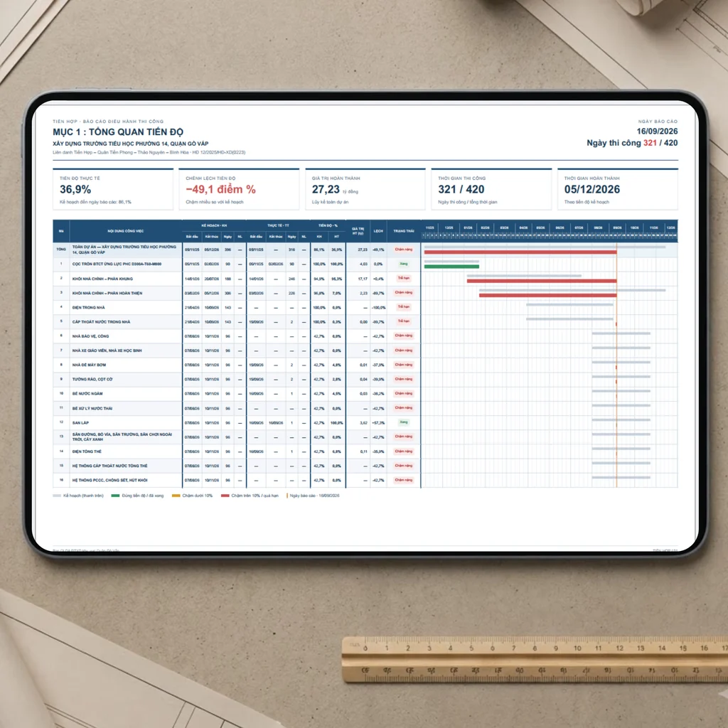Click 'KHỐI NHÀ CHÍNH – PHẦN KHUNG' row name

(x=102, y=279)
